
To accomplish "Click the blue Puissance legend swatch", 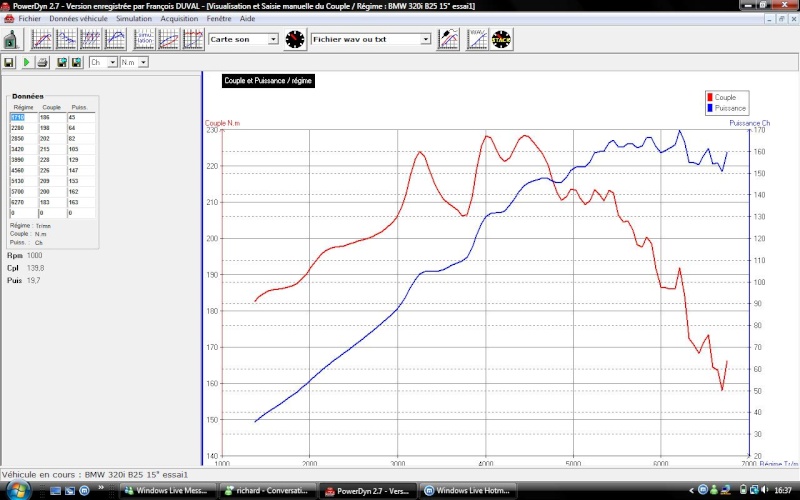I will pyautogui.click(x=710, y=108).
